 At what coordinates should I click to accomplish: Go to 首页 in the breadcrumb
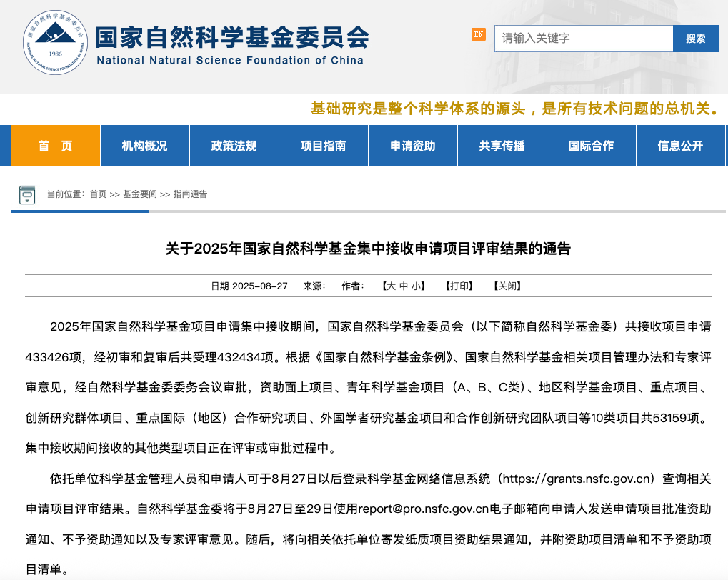pos(98,194)
